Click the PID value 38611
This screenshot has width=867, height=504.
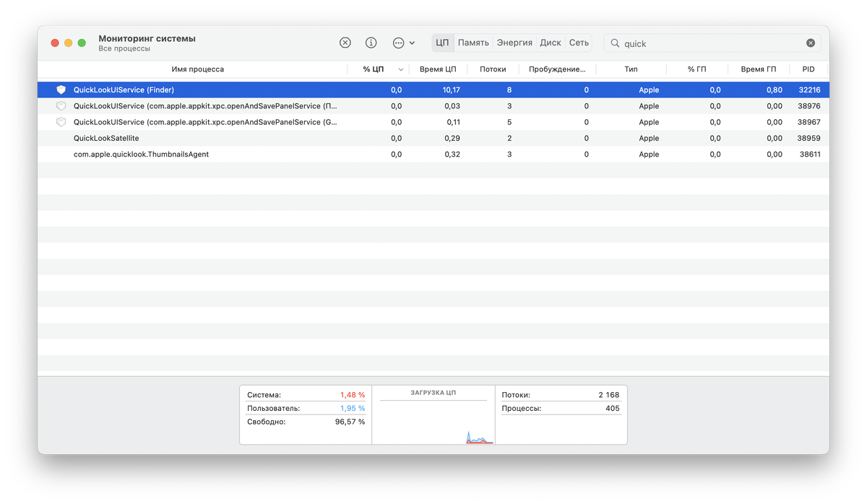coord(808,155)
